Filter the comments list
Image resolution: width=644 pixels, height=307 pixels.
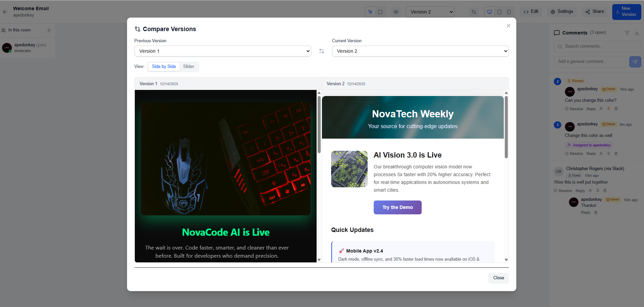tap(627, 33)
